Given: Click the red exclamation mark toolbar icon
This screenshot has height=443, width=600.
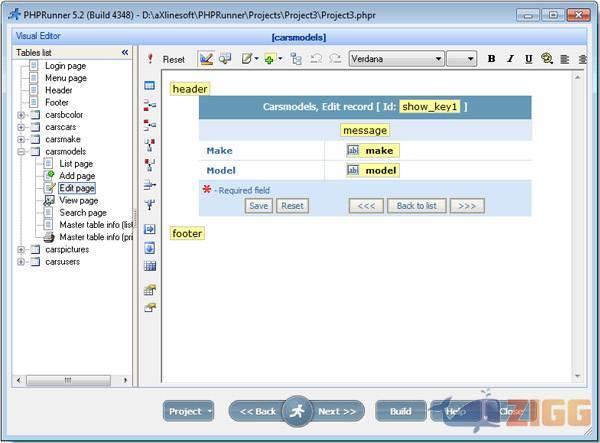Looking at the screenshot, I should (x=150, y=59).
